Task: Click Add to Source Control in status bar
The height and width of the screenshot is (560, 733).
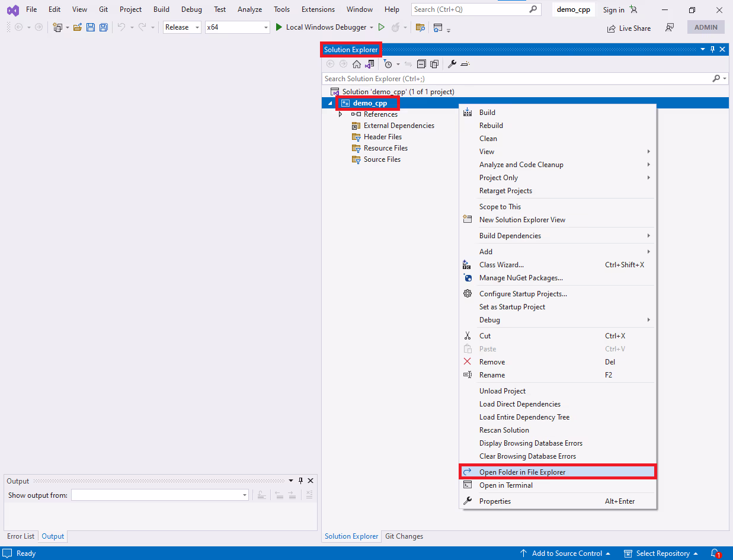Action: click(x=565, y=553)
